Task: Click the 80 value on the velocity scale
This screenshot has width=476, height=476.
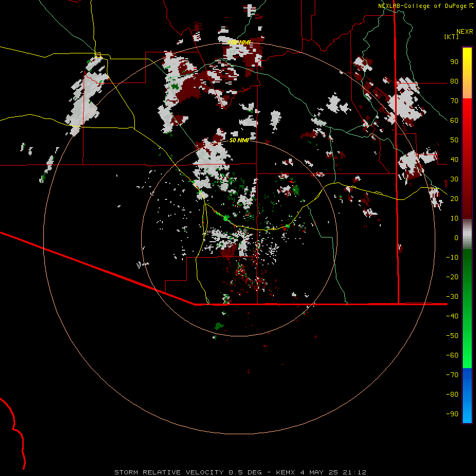Action: 454,81
